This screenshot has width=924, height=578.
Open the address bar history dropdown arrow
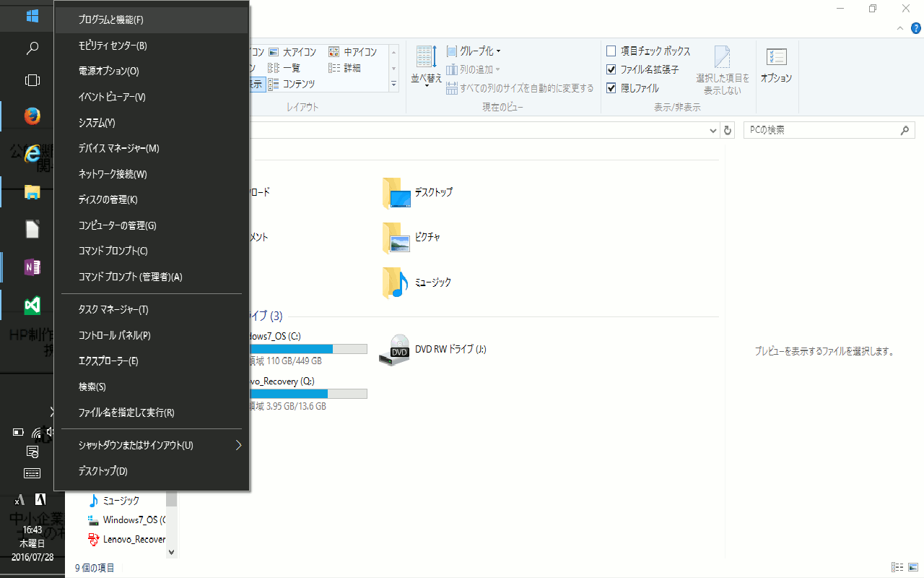(713, 131)
